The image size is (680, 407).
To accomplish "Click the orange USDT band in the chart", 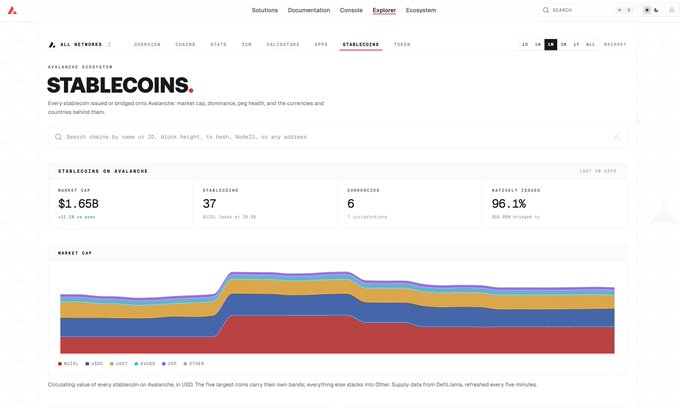I will click(337, 289).
